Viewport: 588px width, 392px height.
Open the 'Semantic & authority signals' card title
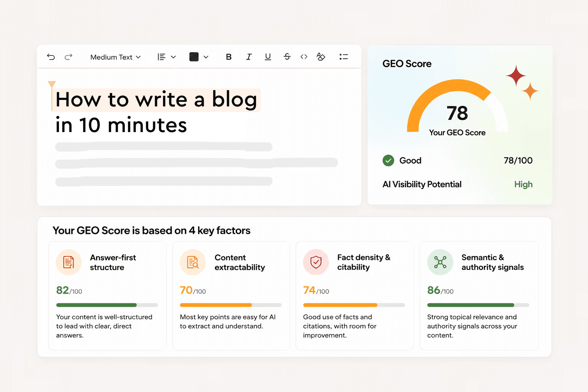click(x=492, y=263)
